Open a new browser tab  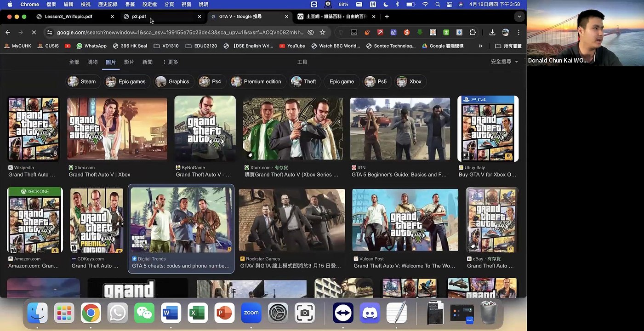pyautogui.click(x=387, y=17)
